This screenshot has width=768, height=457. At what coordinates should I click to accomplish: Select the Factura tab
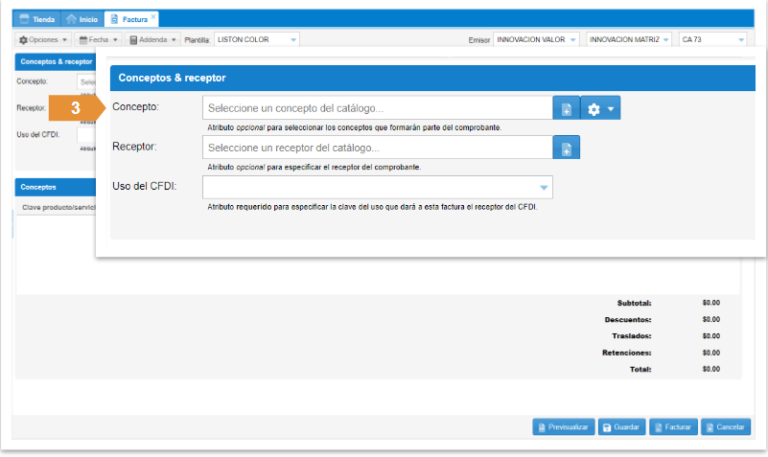127,19
